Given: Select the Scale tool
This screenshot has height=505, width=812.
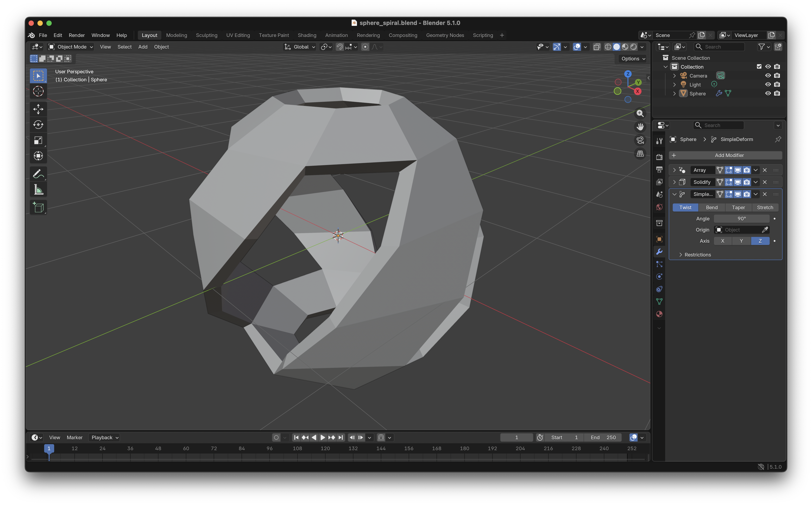Looking at the screenshot, I should pos(38,140).
